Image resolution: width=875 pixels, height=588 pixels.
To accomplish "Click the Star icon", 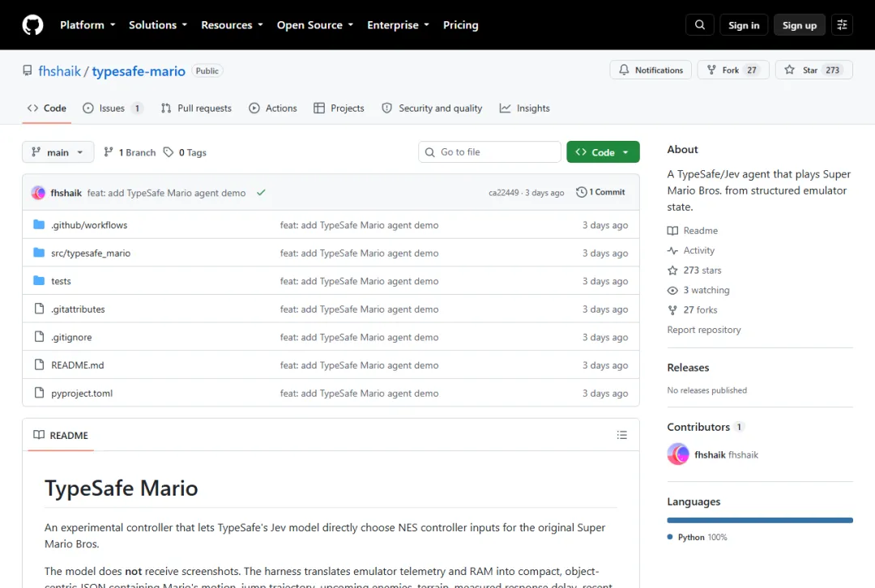I will click(x=790, y=70).
